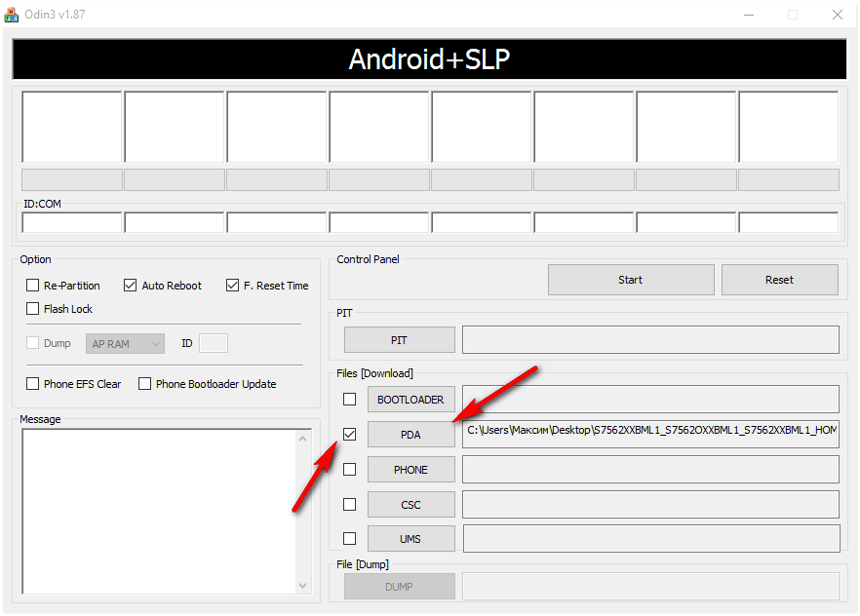This screenshot has height=616, width=860.
Task: Click the disabled Dump checkbox
Action: [33, 343]
